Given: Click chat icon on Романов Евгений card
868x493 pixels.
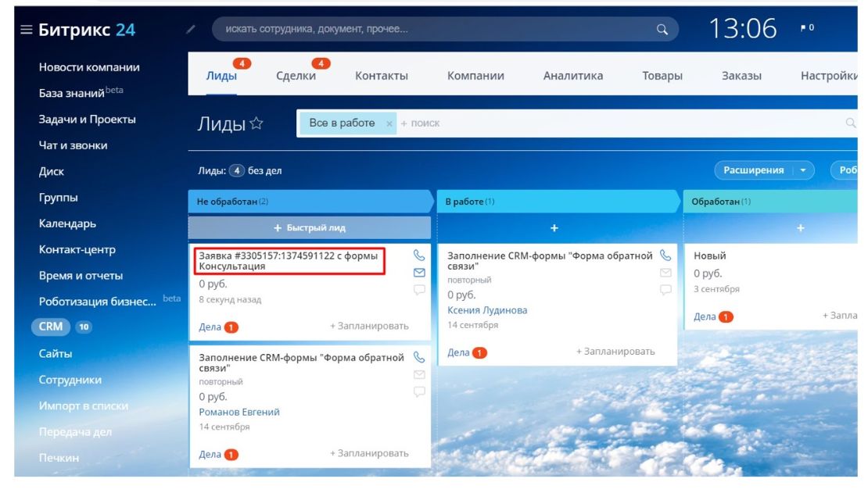Looking at the screenshot, I should 419,391.
